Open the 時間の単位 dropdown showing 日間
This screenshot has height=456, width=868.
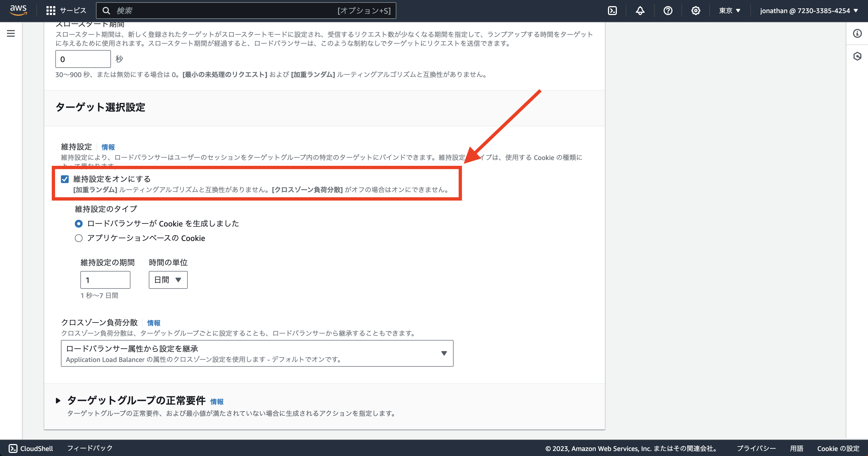(x=168, y=280)
